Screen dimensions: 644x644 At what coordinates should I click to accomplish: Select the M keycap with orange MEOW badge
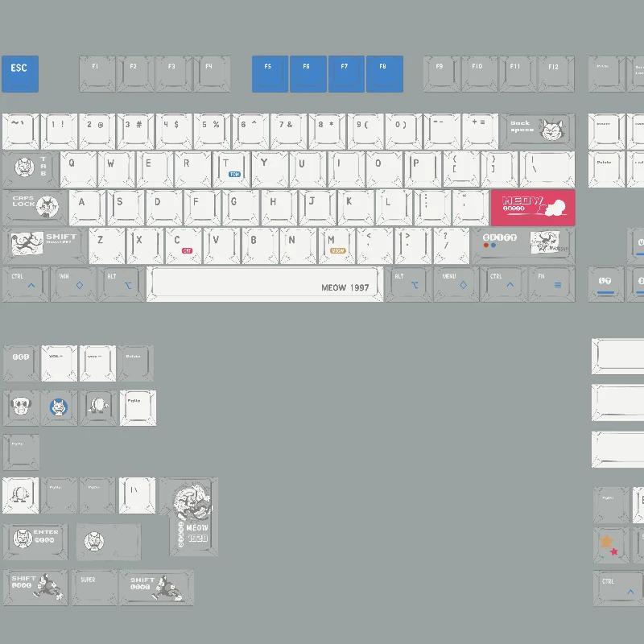click(336, 246)
